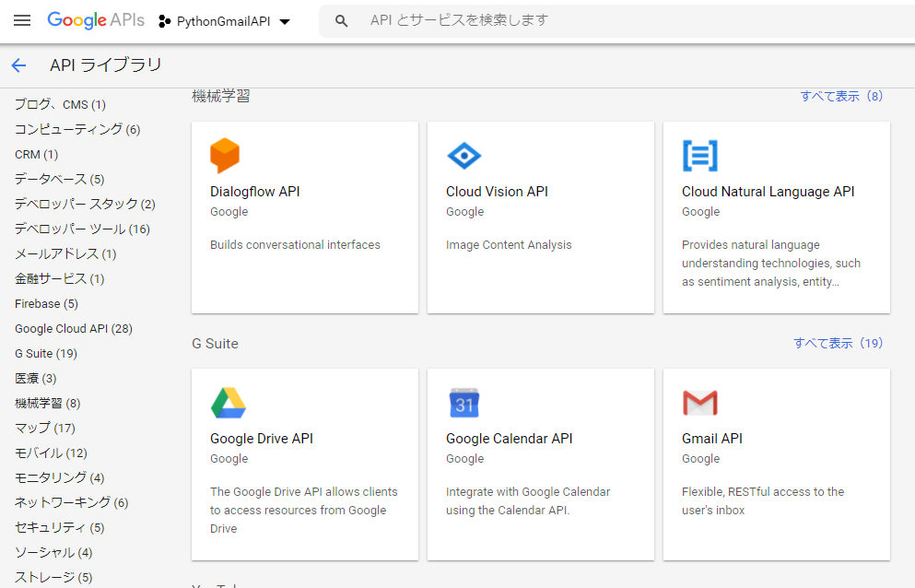Filter by モニタリング (4) category
Image resolution: width=915 pixels, height=588 pixels.
click(x=60, y=478)
